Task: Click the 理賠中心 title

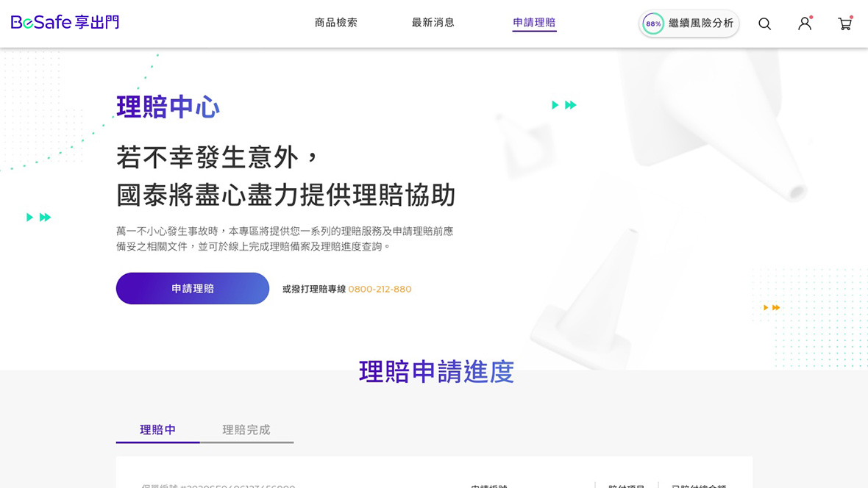Action: [168, 107]
